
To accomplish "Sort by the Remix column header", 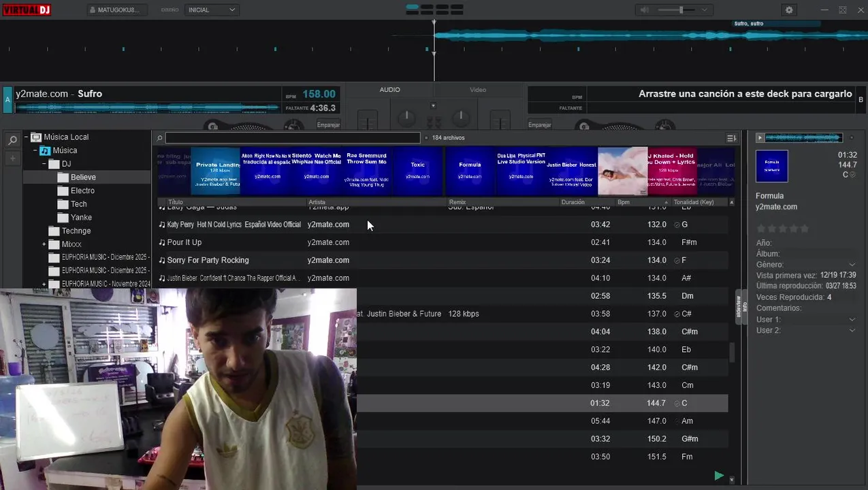I will tap(457, 202).
